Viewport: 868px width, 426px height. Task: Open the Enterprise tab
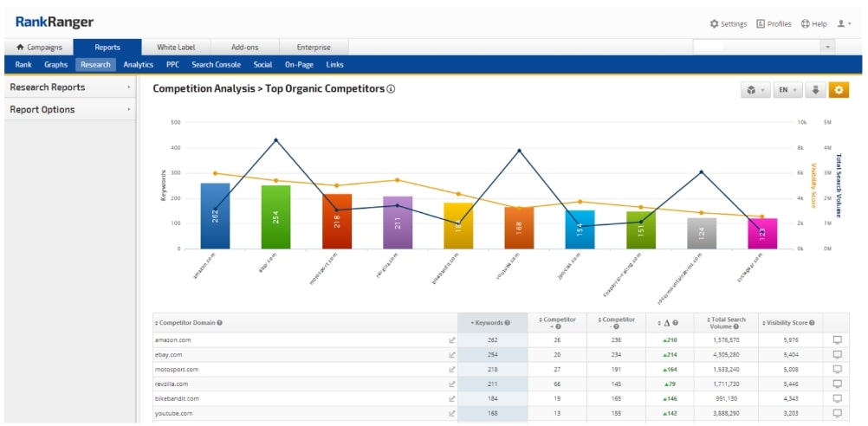click(x=314, y=47)
